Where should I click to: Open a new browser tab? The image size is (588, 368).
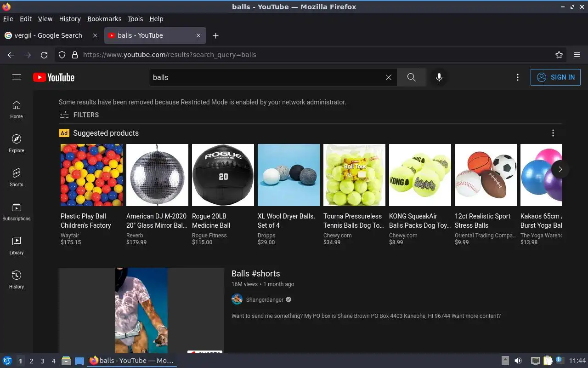click(215, 35)
